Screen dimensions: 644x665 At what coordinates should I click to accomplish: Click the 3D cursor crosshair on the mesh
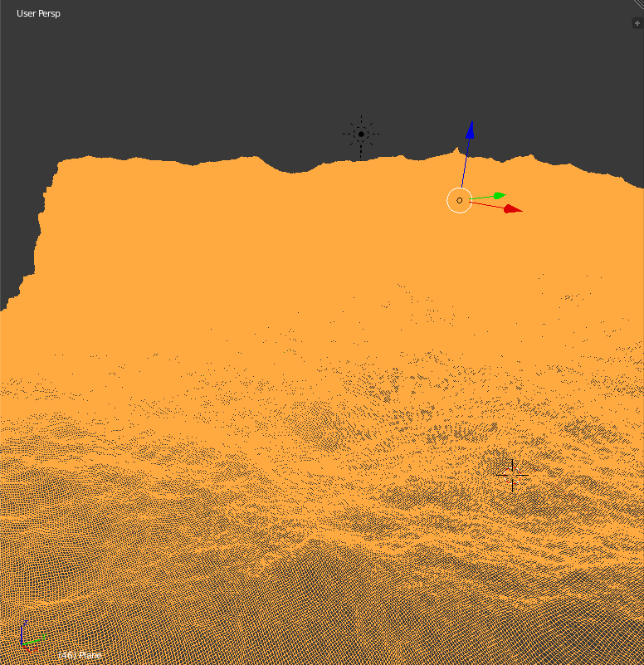click(x=512, y=476)
